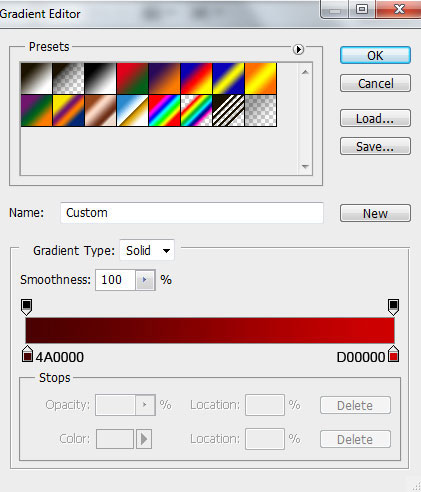Open the Color swatch arrow menu

click(x=144, y=439)
